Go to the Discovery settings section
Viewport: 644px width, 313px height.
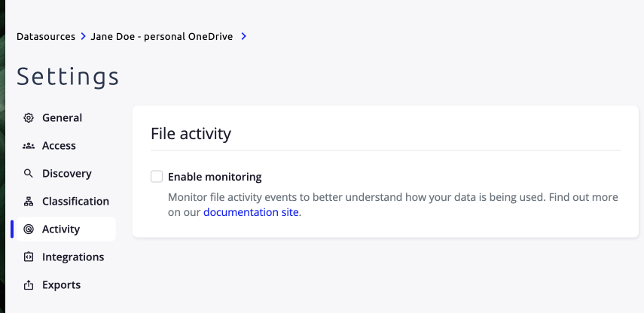66,174
